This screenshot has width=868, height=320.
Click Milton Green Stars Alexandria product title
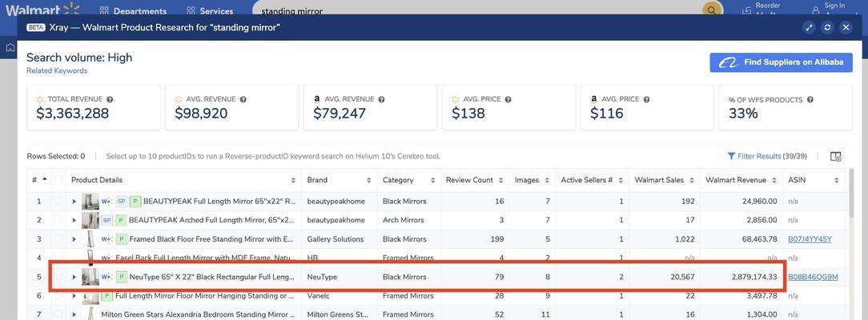tap(198, 314)
